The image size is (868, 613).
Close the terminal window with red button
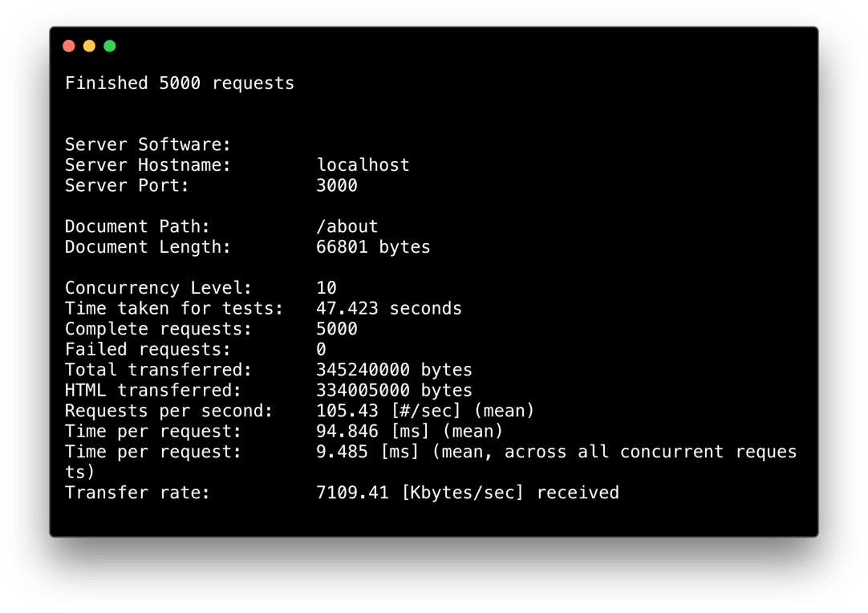tap(69, 46)
